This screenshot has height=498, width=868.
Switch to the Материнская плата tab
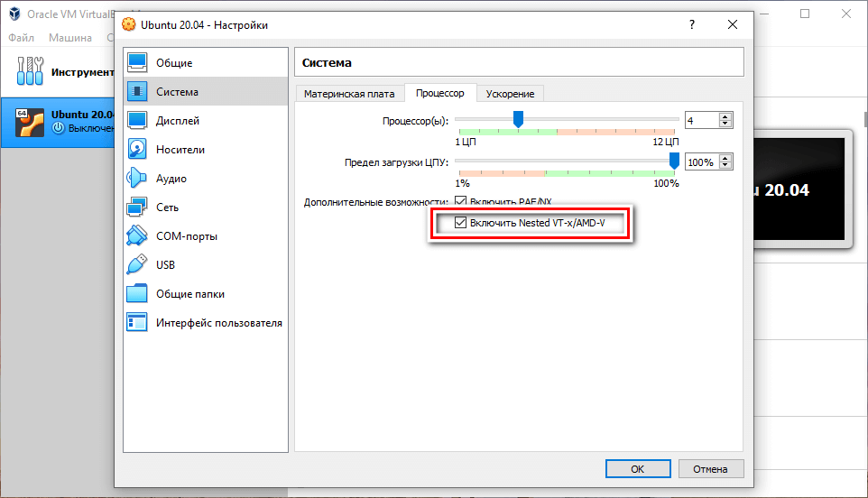click(x=349, y=94)
